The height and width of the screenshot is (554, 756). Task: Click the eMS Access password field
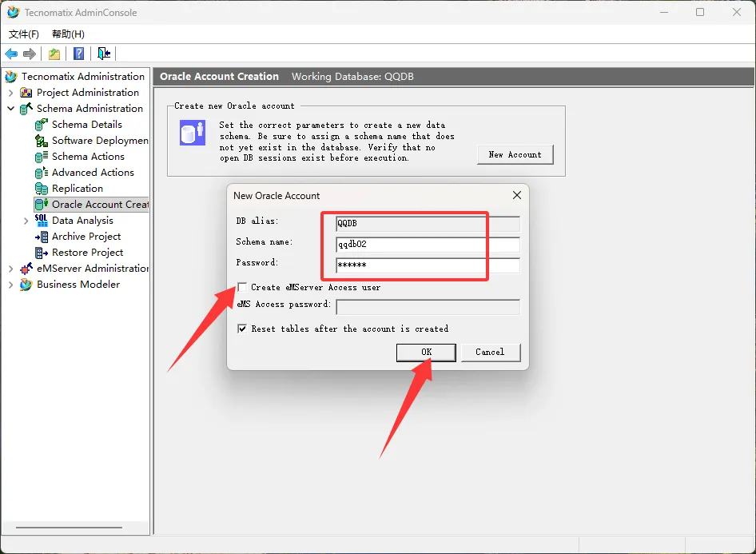(x=428, y=307)
